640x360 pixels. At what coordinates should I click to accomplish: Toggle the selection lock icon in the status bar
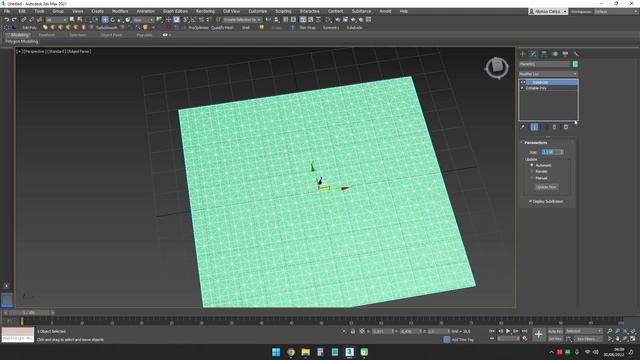(x=353, y=331)
